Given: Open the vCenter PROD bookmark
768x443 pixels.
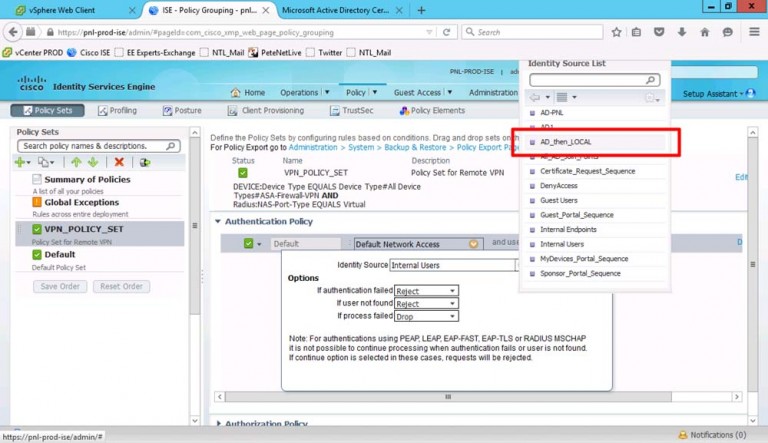Looking at the screenshot, I should click(x=33, y=52).
